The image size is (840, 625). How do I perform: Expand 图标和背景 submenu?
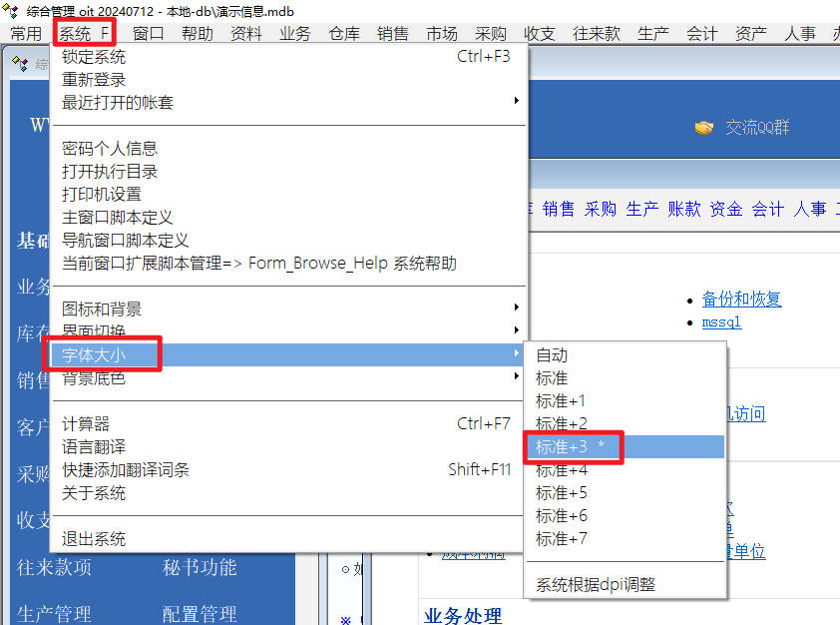[x=102, y=309]
